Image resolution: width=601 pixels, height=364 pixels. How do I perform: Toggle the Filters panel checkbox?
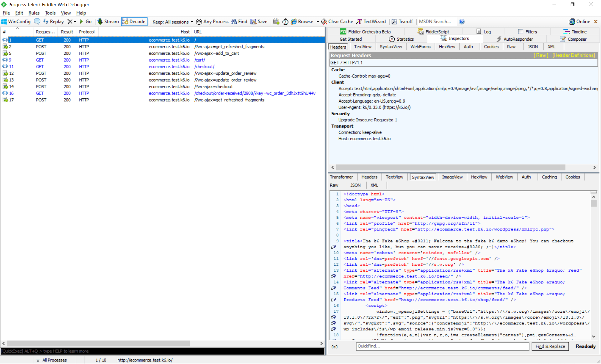click(520, 31)
